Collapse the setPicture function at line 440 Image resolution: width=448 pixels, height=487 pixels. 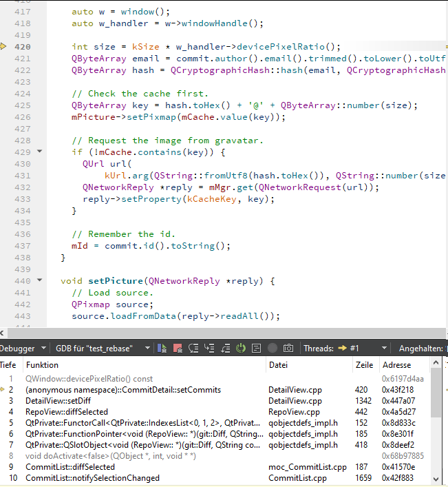coord(40,280)
